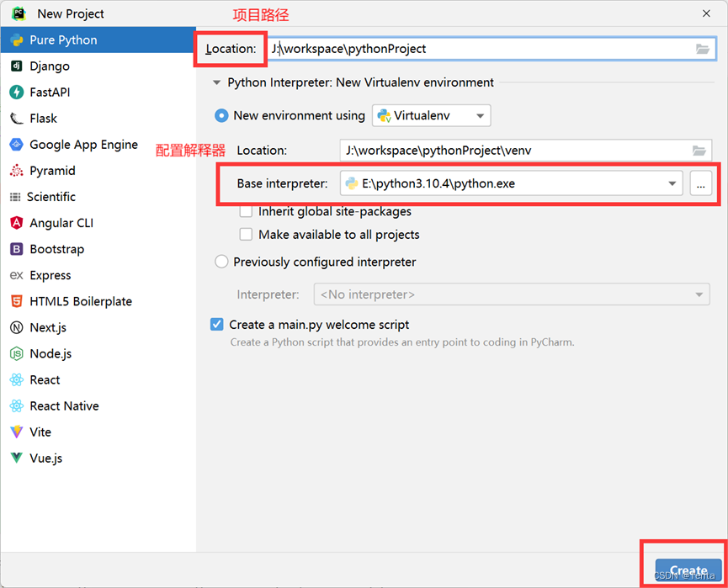
Task: Select New environment using radio button
Action: click(221, 115)
